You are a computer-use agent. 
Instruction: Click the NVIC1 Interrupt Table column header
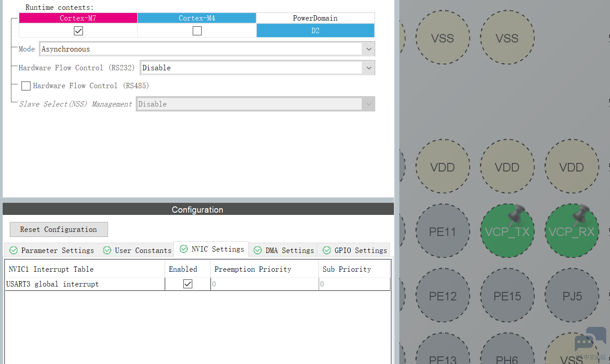coord(85,269)
